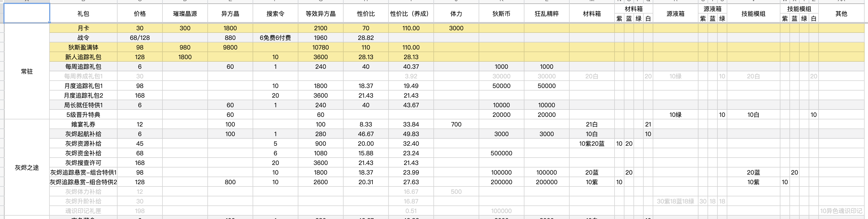Image resolution: width=868 pixels, height=219 pixels.
Task: Click the 30紫18蓝18绿 cell
Action: [x=675, y=201]
